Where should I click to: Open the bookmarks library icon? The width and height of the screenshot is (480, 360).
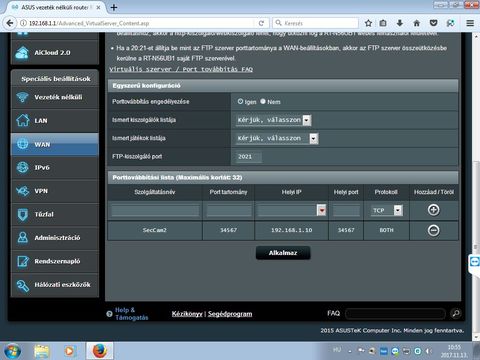[x=383, y=23]
